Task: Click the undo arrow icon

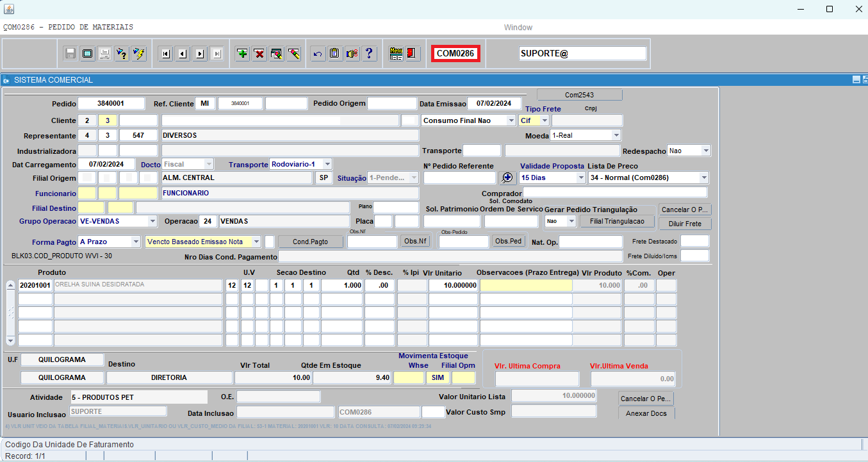Action: point(317,54)
